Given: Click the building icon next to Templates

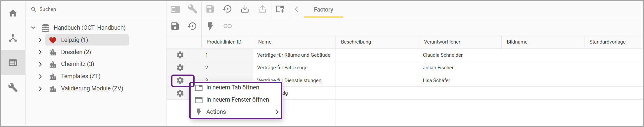Looking at the screenshot, I should coord(53,77).
